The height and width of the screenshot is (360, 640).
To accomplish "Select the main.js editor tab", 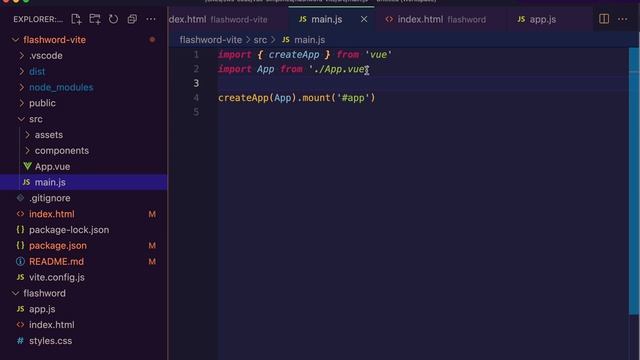I will [x=330, y=19].
